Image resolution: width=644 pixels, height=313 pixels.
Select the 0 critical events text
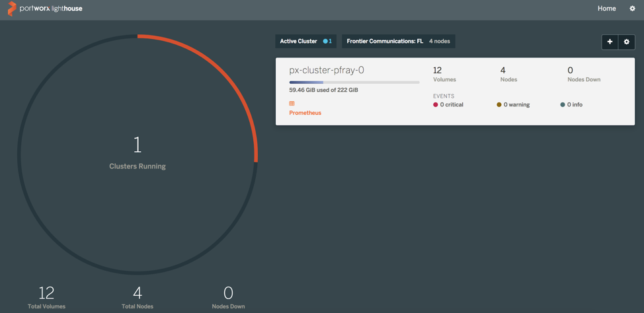452,105
